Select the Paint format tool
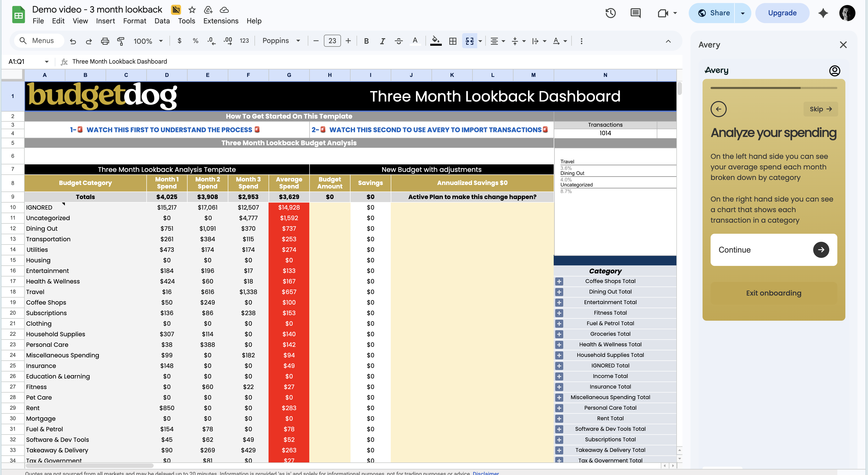This screenshot has width=868, height=475. (x=121, y=41)
